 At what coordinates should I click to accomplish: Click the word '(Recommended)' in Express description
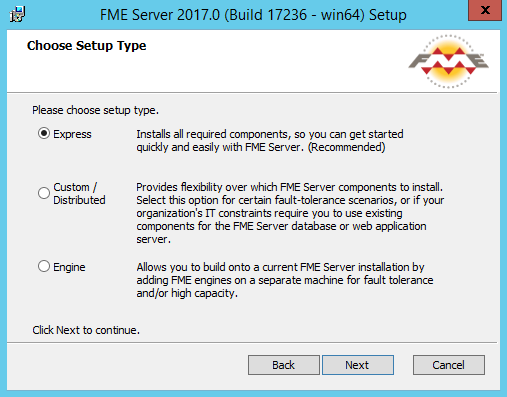pyautogui.click(x=346, y=147)
